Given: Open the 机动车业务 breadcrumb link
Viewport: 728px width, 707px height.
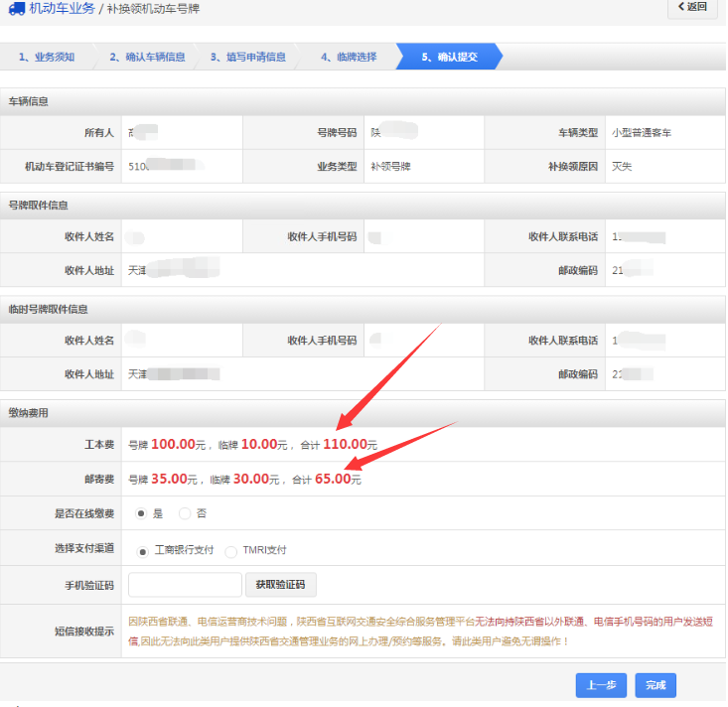Looking at the screenshot, I should [62, 9].
